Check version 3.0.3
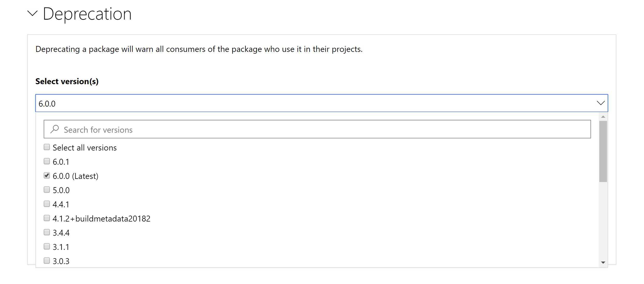The width and height of the screenshot is (644, 284). [47, 261]
